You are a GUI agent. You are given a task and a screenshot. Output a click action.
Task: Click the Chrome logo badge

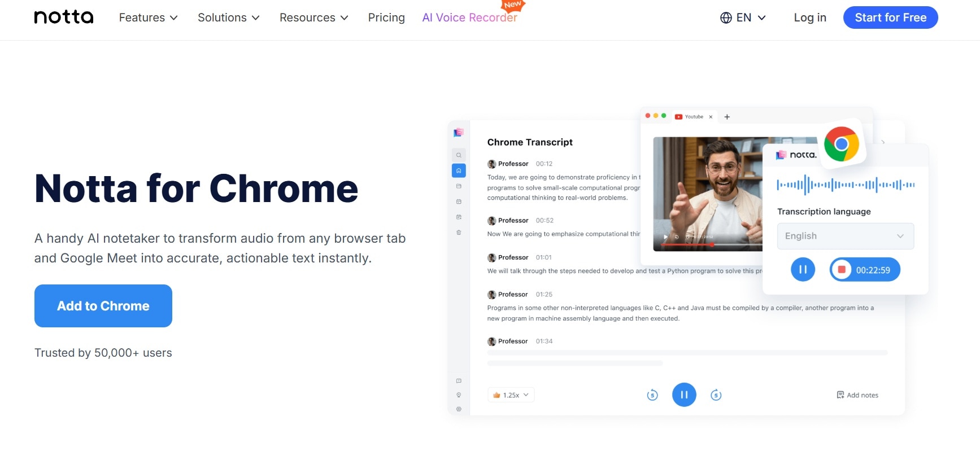842,144
